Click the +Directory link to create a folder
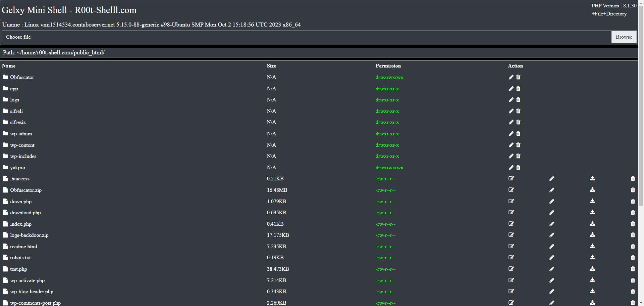This screenshot has width=644, height=306. [615, 14]
